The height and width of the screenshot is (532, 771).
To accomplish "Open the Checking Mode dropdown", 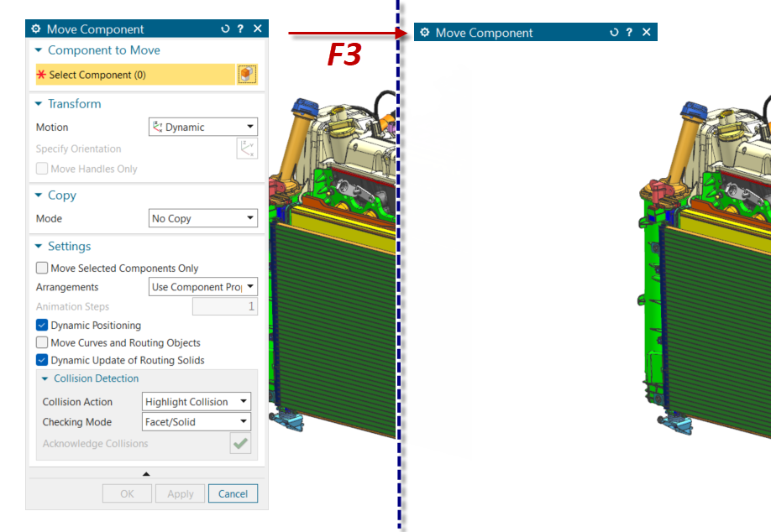I will tap(197, 421).
